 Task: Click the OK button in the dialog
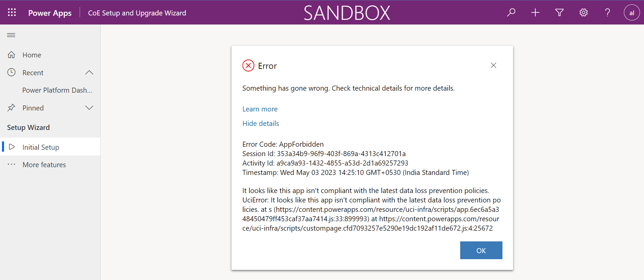point(481,250)
